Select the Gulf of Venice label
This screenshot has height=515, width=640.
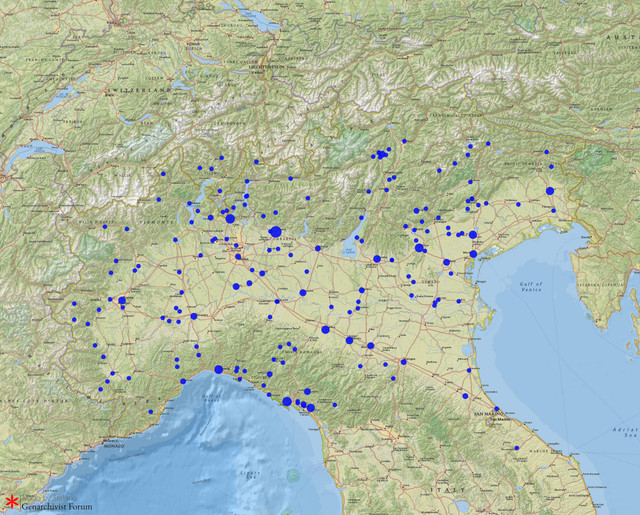pyautogui.click(x=531, y=286)
